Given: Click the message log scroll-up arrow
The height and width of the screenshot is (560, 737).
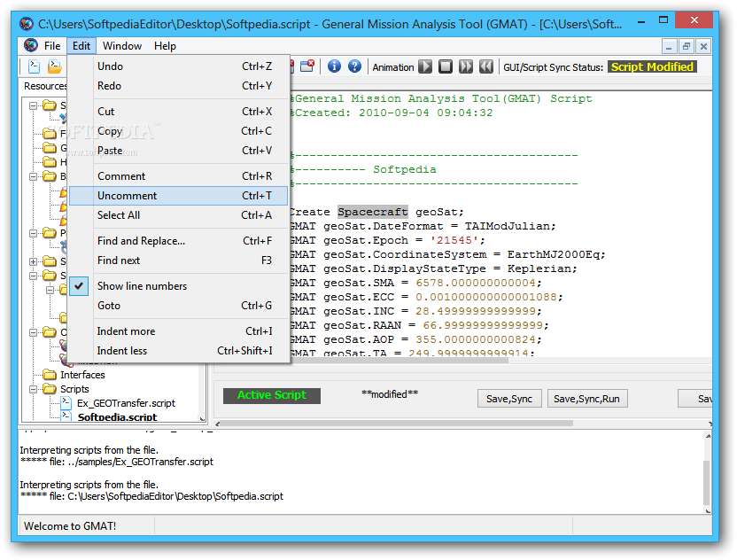Looking at the screenshot, I should (x=708, y=436).
